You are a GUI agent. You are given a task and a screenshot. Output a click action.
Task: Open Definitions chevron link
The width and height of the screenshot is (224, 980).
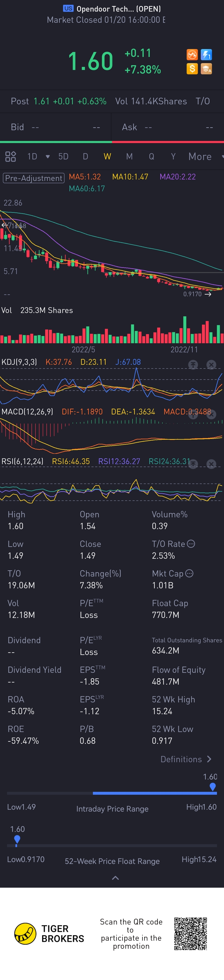[186, 759]
